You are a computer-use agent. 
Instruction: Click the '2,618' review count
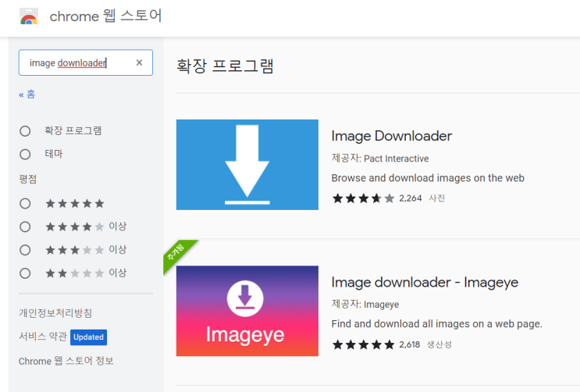point(410,344)
